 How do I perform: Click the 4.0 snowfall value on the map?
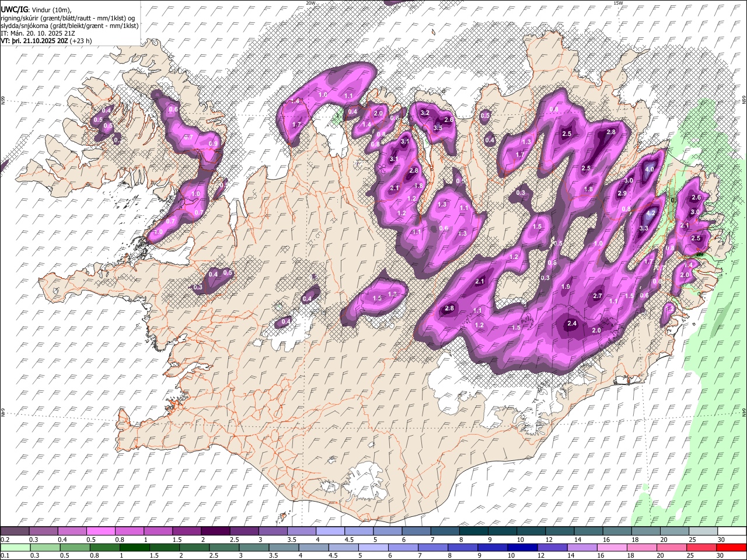pos(650,170)
